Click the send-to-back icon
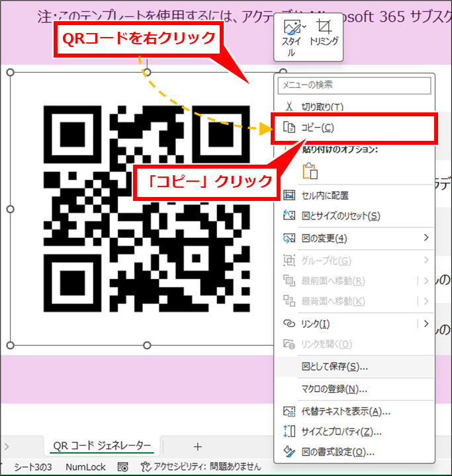The width and height of the screenshot is (452, 476). tap(289, 301)
